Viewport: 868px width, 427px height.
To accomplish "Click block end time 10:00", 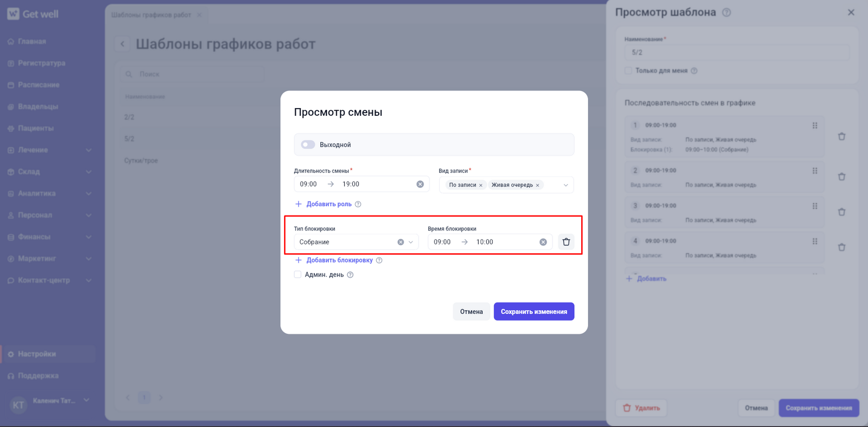I will (x=485, y=242).
